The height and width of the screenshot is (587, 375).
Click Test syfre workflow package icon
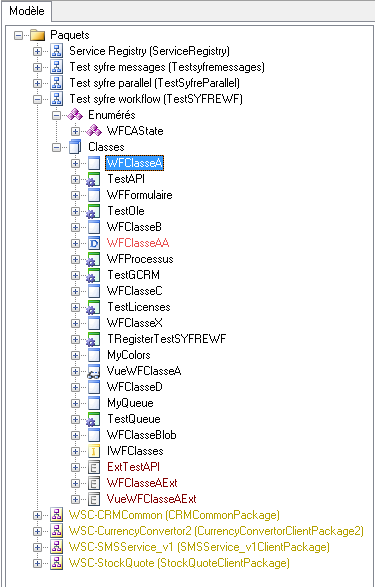click(x=56, y=99)
